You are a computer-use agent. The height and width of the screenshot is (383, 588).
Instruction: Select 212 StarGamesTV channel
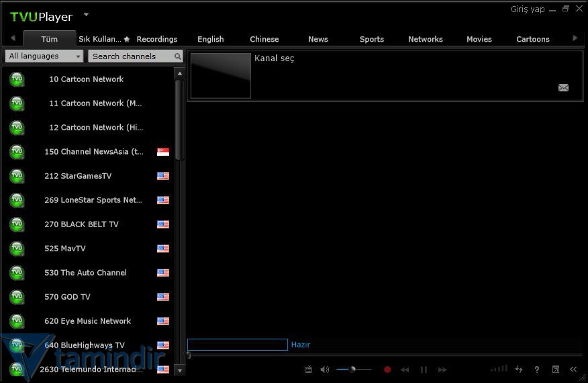pos(89,176)
